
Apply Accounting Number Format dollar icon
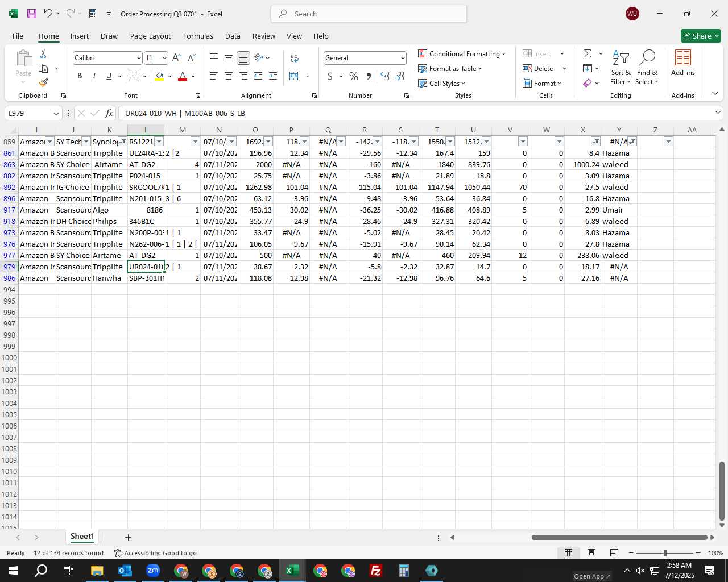tap(330, 76)
